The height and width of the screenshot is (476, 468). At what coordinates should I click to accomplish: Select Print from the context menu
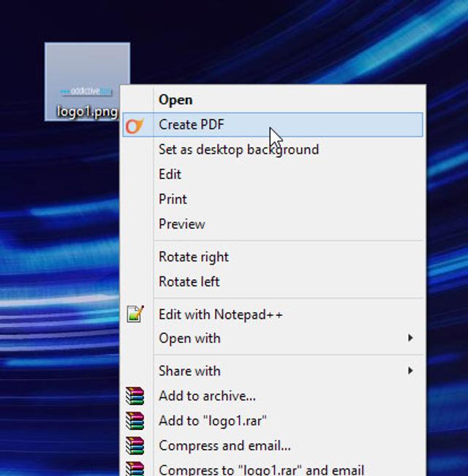173,200
